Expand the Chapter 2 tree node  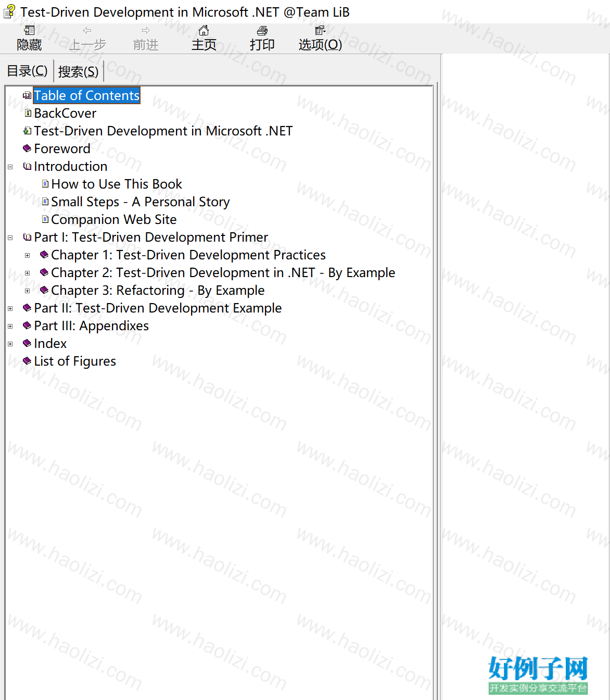click(28, 273)
